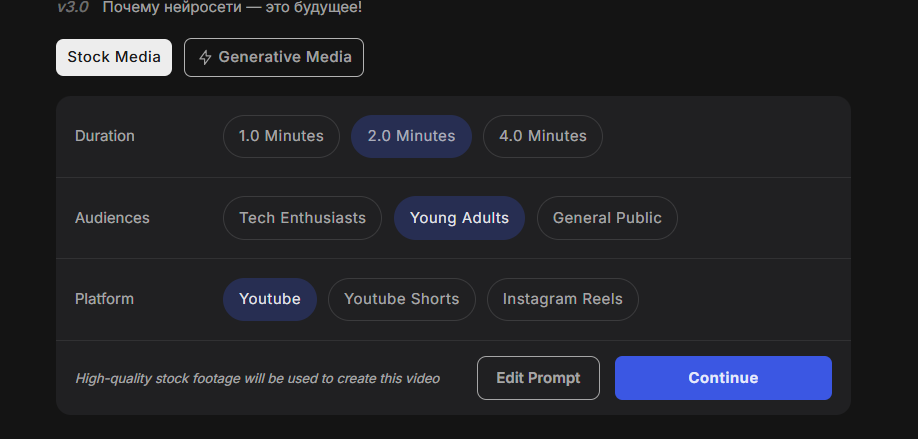Switch to the Stock Media tab
918x439 pixels.
coord(114,57)
